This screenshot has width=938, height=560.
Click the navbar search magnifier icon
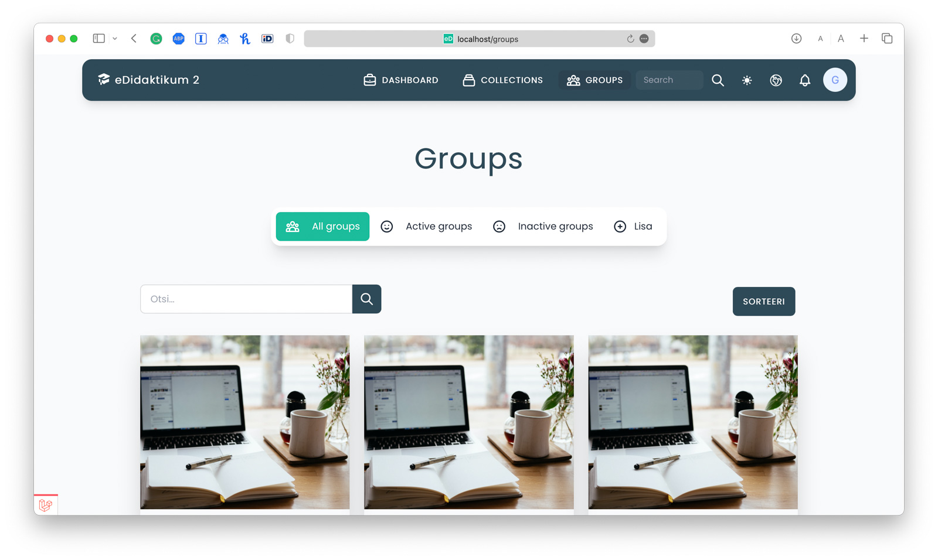click(x=718, y=80)
